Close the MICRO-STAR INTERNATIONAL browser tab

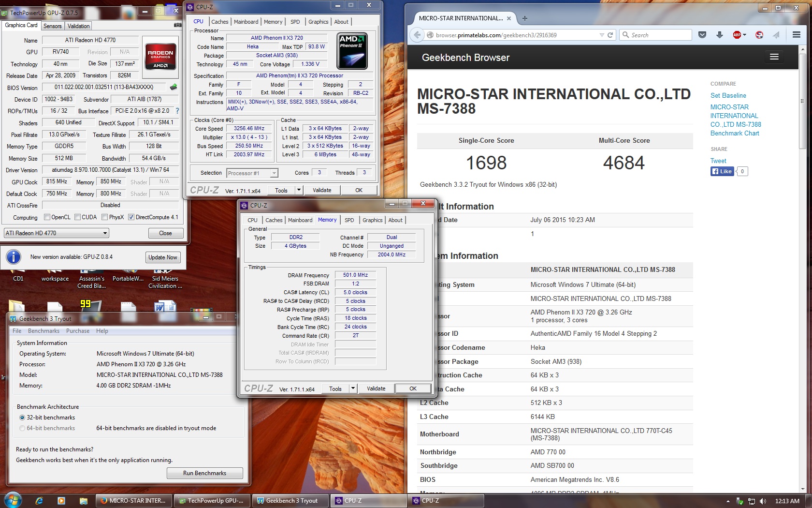click(x=509, y=18)
